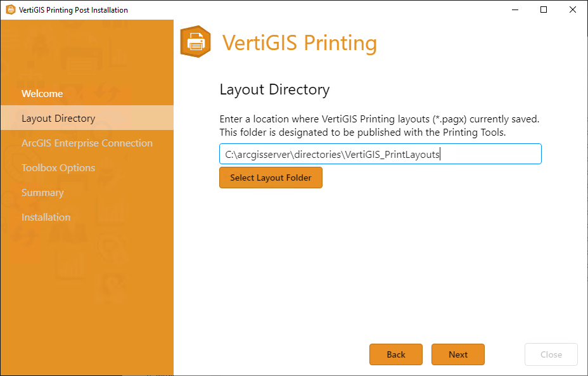
Task: Minimize the installer window
Action: point(514,10)
